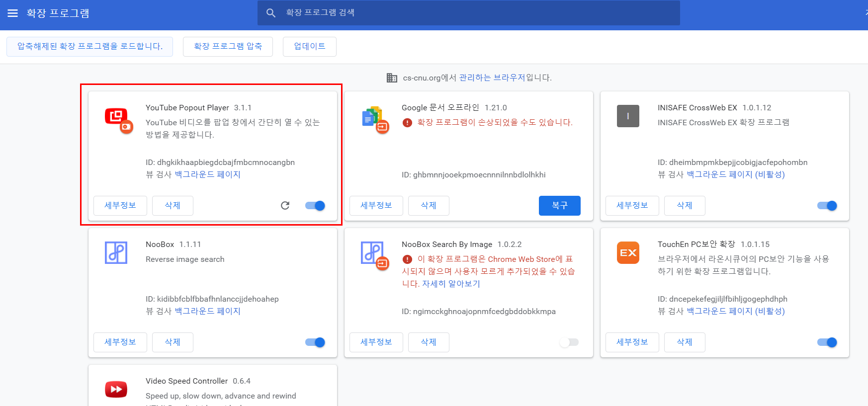The width and height of the screenshot is (868, 406).
Task: Click the Google 문서 오프라인 extension icon
Action: point(375,120)
